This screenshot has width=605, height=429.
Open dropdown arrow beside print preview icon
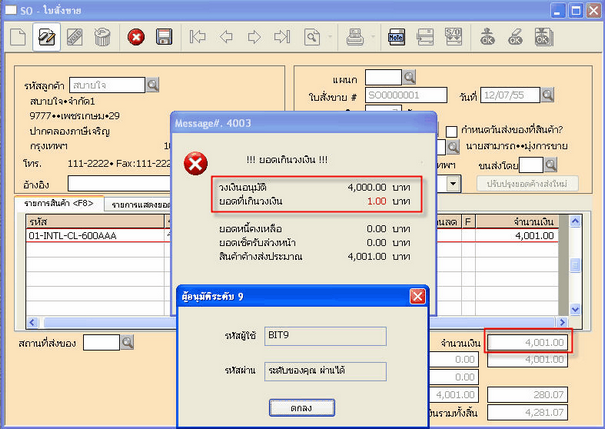pyautogui.click(x=329, y=38)
